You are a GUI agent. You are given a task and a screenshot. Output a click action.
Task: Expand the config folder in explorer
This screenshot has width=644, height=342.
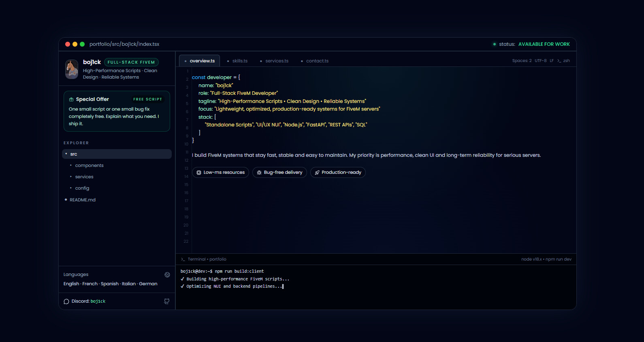tap(82, 188)
